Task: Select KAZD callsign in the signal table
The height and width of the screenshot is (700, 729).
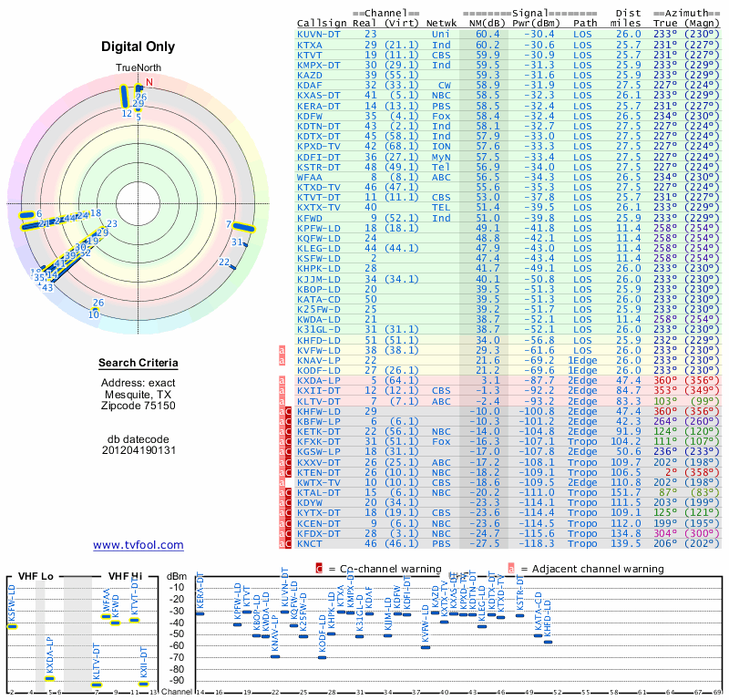Action: [310, 76]
